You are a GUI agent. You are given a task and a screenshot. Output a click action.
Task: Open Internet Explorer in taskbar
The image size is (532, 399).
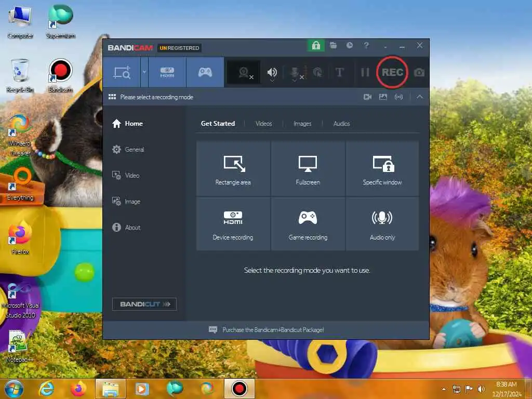pos(46,389)
